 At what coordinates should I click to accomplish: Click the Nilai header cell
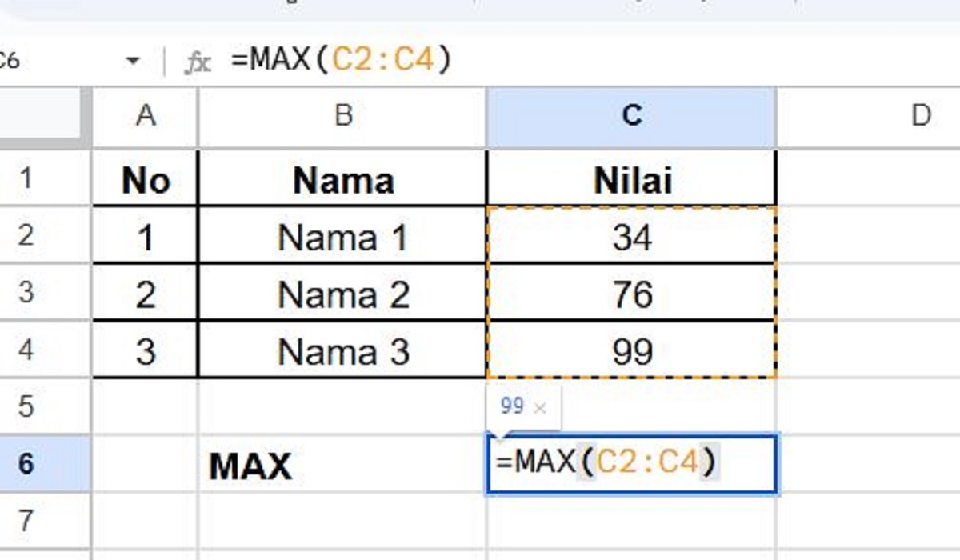[x=632, y=179]
